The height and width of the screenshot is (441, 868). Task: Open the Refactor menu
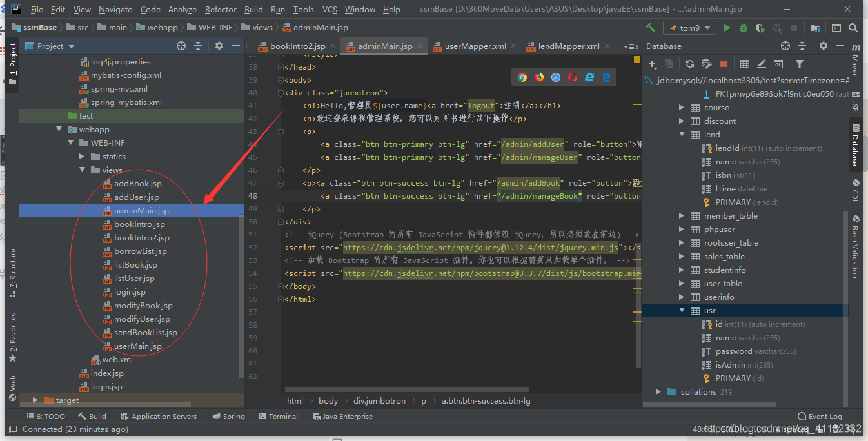[x=221, y=9]
